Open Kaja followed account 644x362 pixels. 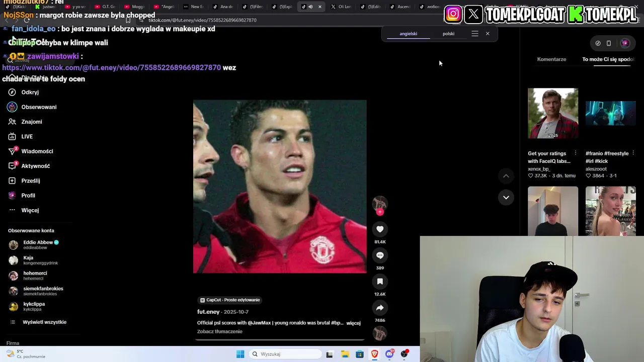pyautogui.click(x=33, y=260)
